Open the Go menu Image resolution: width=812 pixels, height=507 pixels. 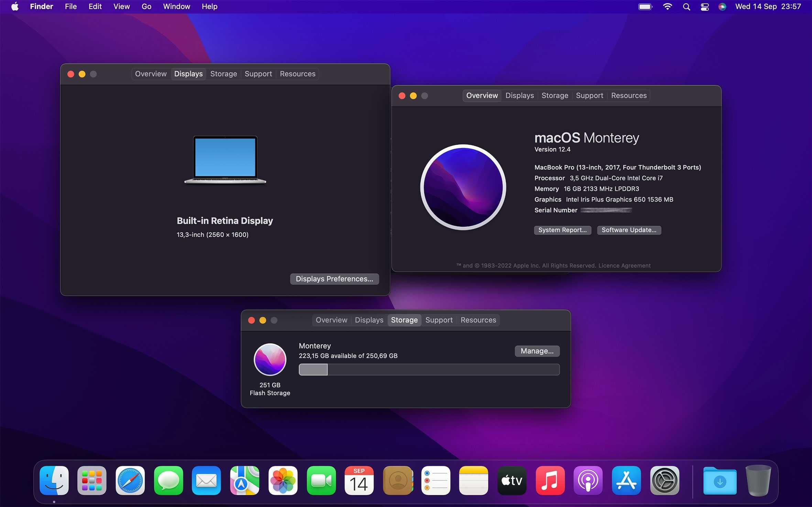tap(146, 7)
